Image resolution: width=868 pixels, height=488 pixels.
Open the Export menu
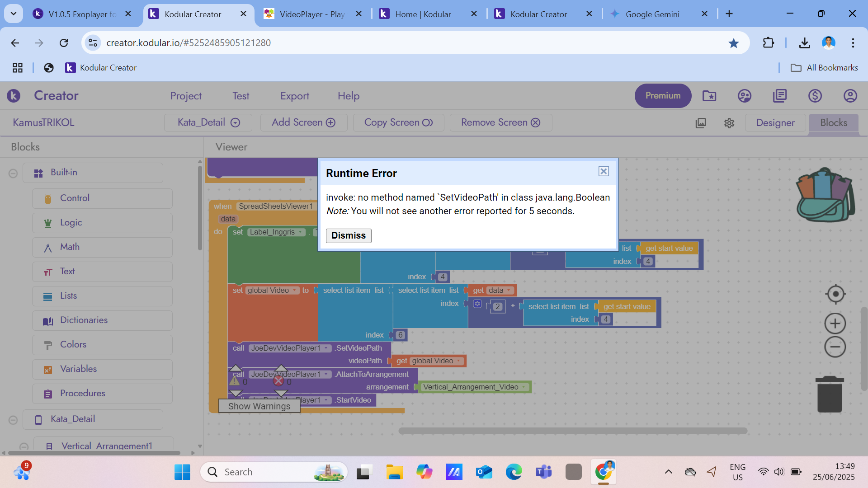295,96
